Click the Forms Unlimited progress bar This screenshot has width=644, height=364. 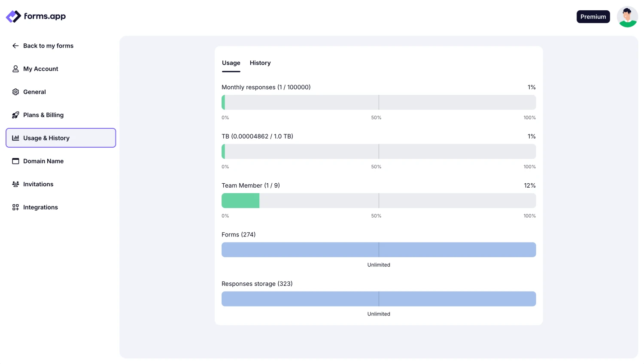click(x=379, y=249)
